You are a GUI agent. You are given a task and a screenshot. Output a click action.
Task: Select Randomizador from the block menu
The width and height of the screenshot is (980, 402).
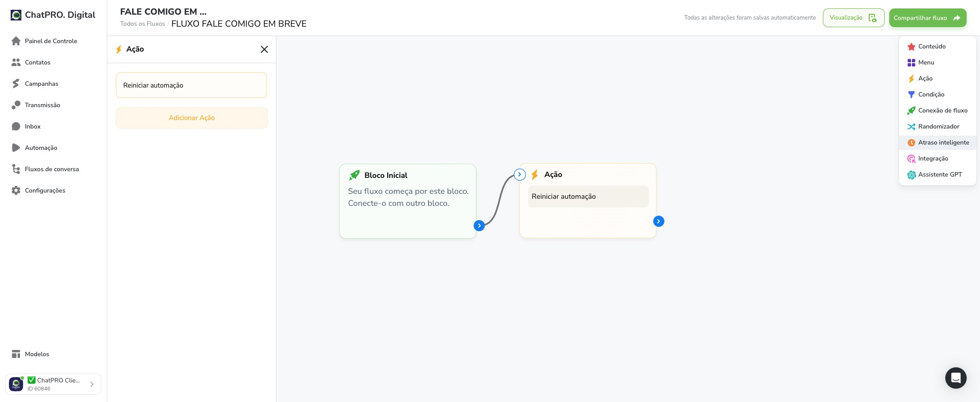(x=937, y=127)
